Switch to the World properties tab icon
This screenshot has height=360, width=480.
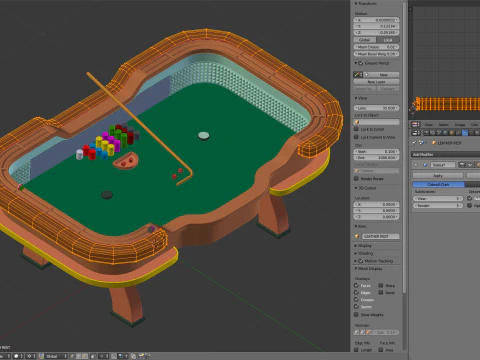pyautogui.click(x=445, y=133)
